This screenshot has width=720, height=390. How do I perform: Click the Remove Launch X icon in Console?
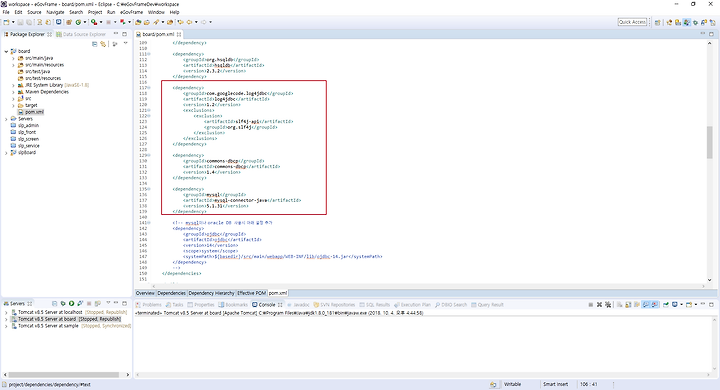point(599,305)
